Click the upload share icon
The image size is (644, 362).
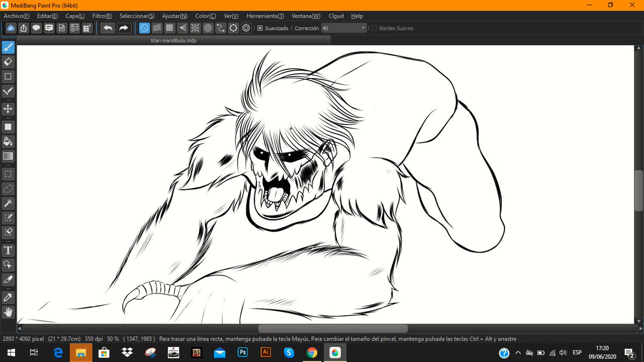pos(24,28)
